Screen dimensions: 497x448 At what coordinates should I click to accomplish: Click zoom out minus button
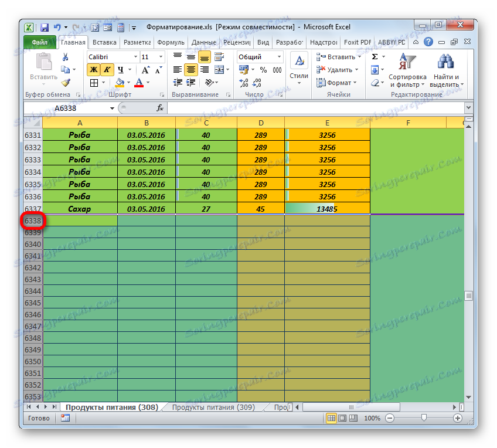pyautogui.click(x=390, y=418)
